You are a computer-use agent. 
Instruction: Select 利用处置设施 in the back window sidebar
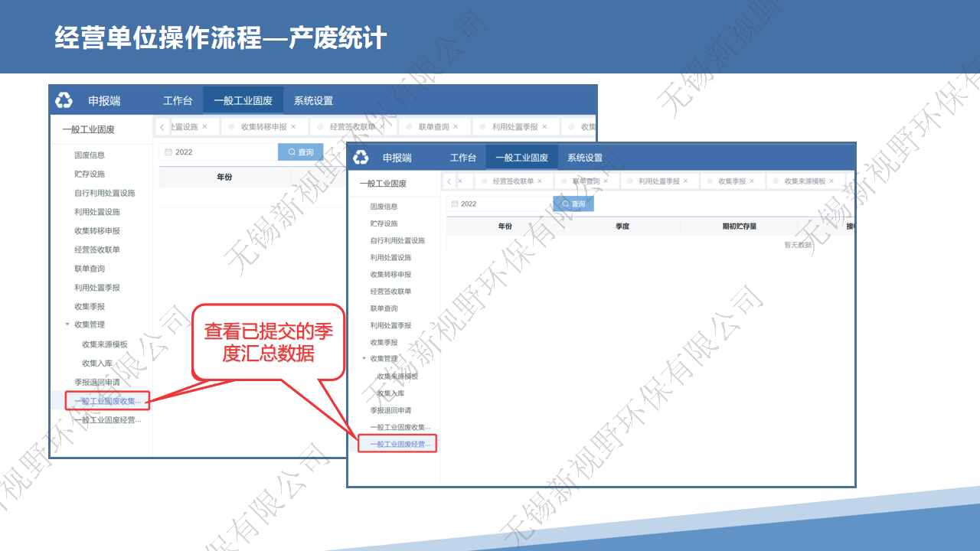point(97,212)
